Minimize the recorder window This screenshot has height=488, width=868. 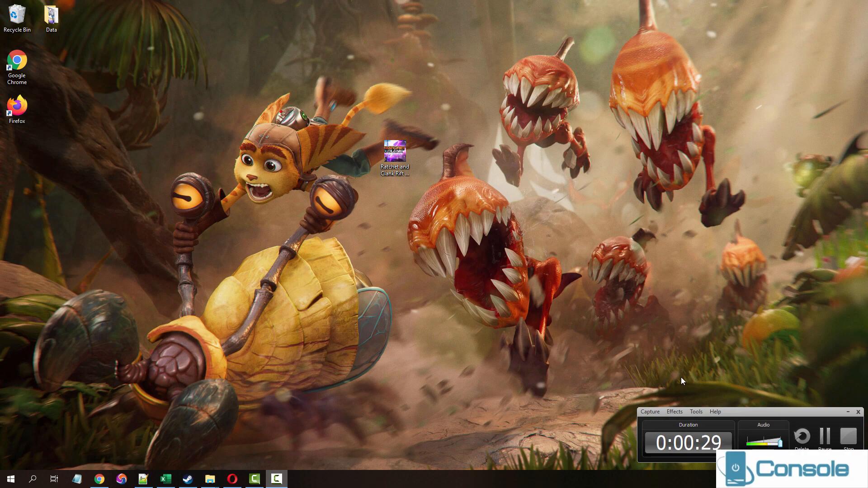point(848,412)
